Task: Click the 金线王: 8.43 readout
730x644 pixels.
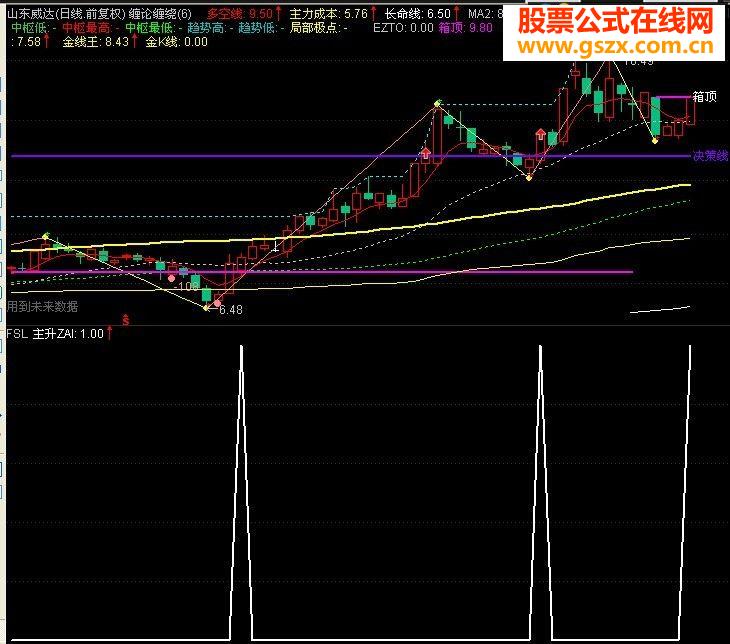Action: [x=95, y=42]
